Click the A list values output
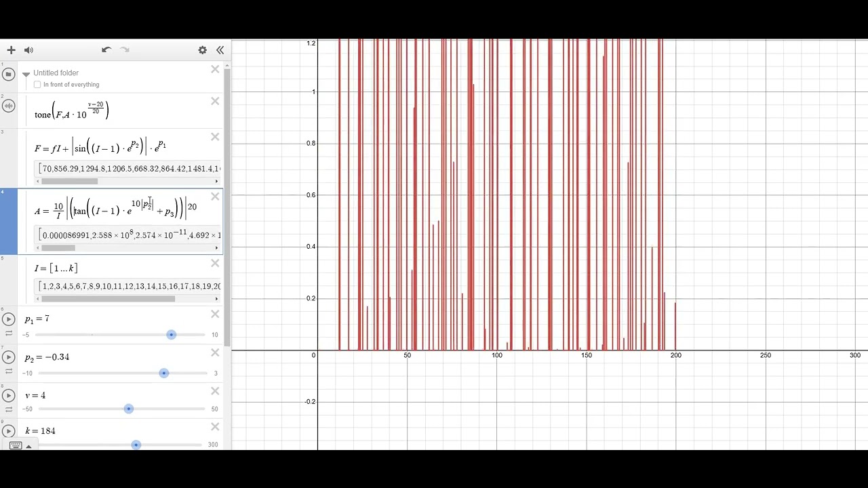Image resolution: width=868 pixels, height=488 pixels. [128, 235]
